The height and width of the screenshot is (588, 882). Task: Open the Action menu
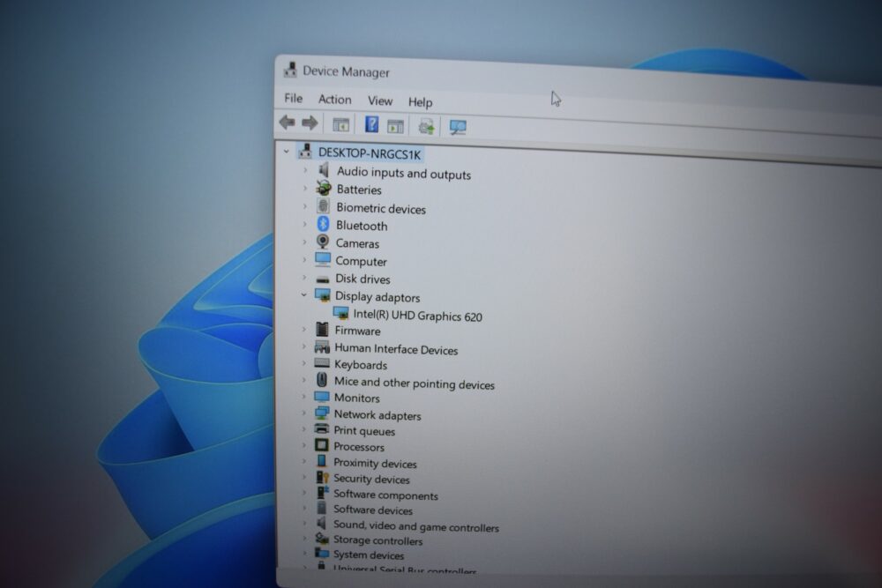(x=334, y=100)
